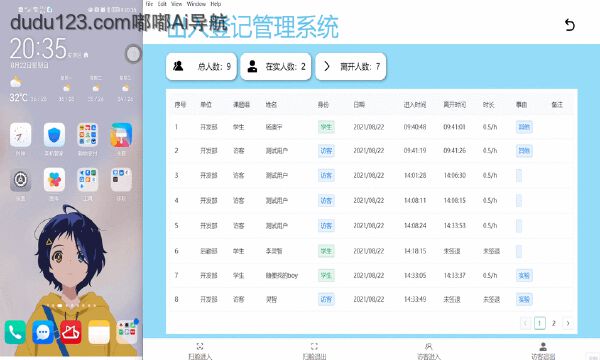This screenshot has height=360, width=600.
Task: Open the File menu
Action: click(x=149, y=4)
